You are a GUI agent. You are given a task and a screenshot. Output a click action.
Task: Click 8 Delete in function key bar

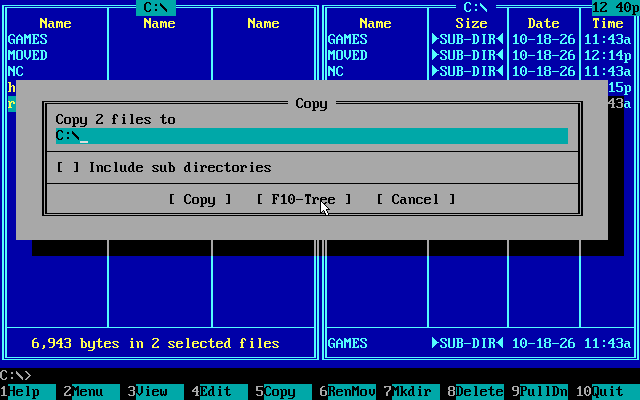pyautogui.click(x=476, y=391)
